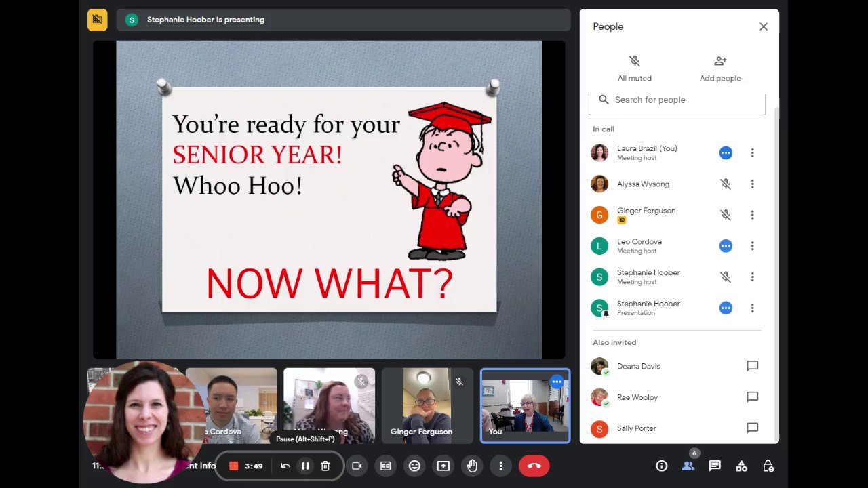Click the presenter webcam bubble

coord(144,422)
